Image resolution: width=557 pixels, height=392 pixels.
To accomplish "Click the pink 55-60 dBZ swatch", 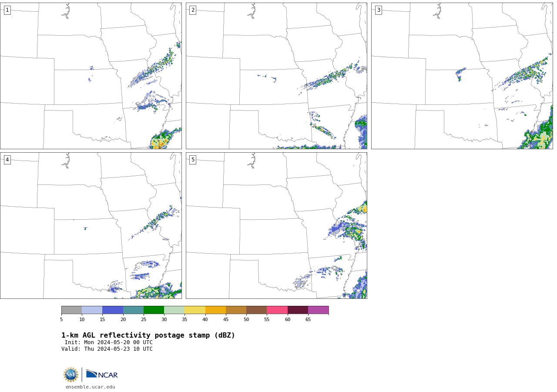I will click(277, 310).
